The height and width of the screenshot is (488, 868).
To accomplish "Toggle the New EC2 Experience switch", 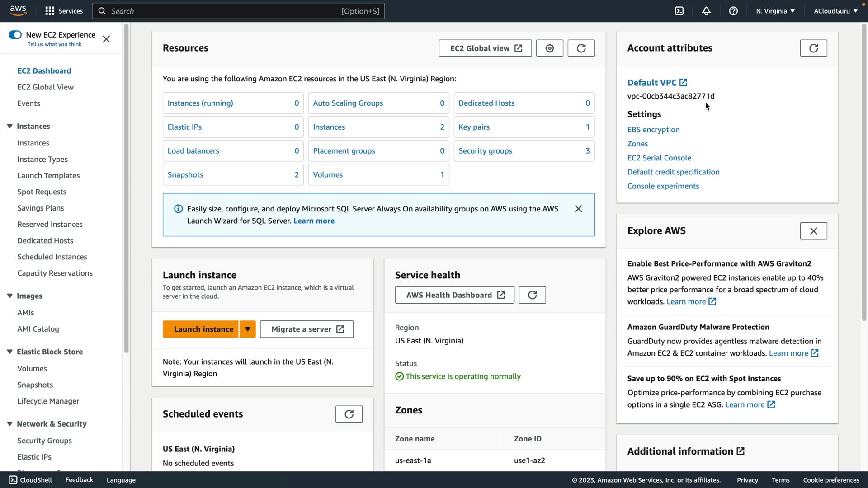I will [x=15, y=35].
